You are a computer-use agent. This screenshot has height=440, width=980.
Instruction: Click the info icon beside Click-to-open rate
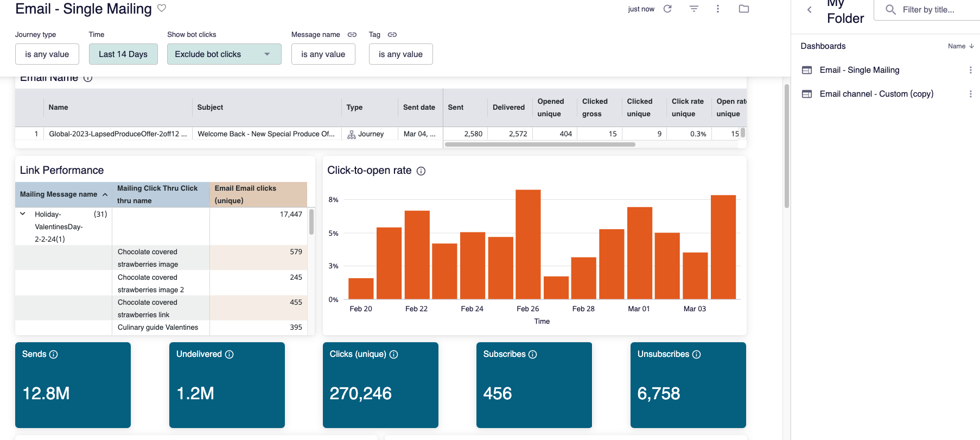click(x=421, y=171)
